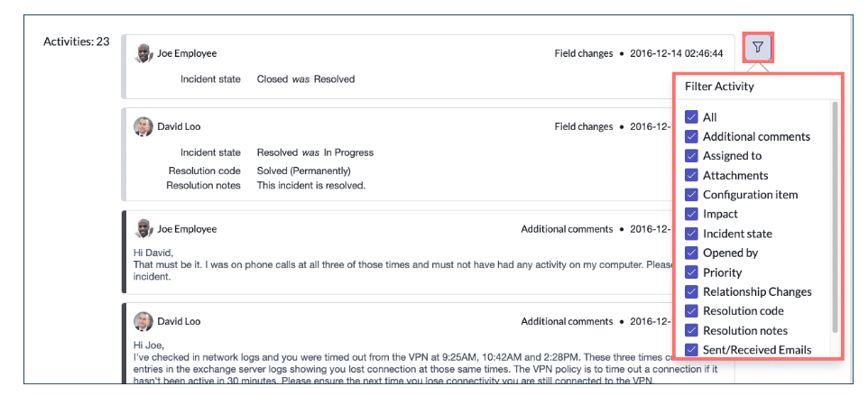Viewport: 868px width, 396px height.
Task: Toggle the Resolution notes checkbox
Action: [x=691, y=331]
